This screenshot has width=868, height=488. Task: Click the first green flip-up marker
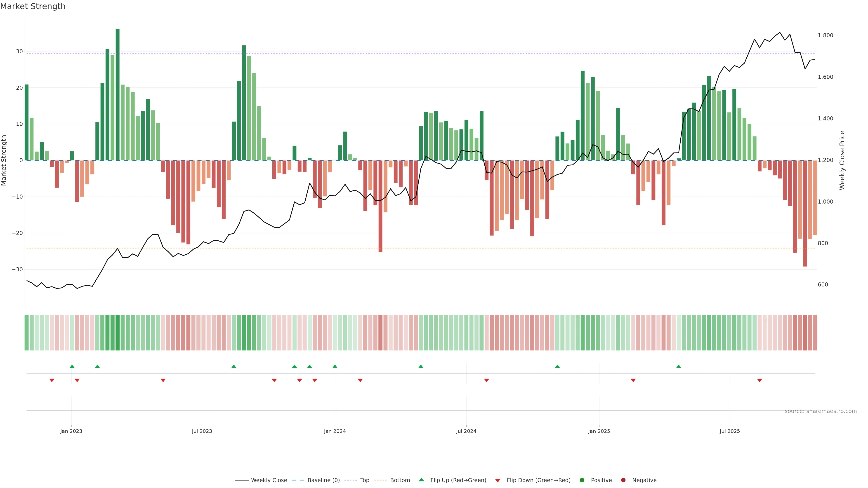[72, 366]
